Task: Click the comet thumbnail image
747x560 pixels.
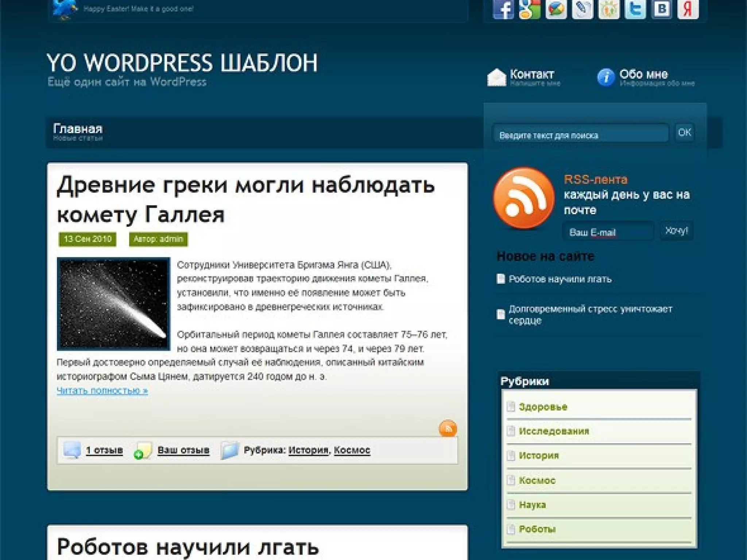Action: (x=113, y=304)
